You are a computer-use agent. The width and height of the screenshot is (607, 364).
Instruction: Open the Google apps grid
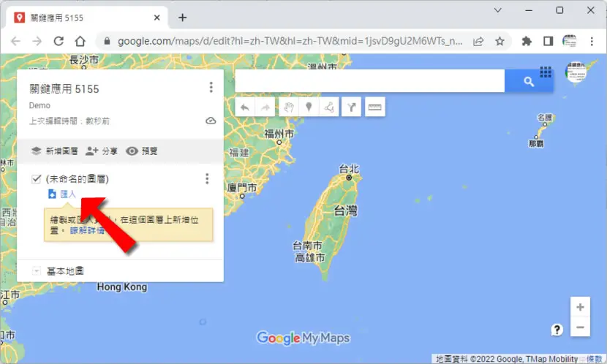coord(546,72)
